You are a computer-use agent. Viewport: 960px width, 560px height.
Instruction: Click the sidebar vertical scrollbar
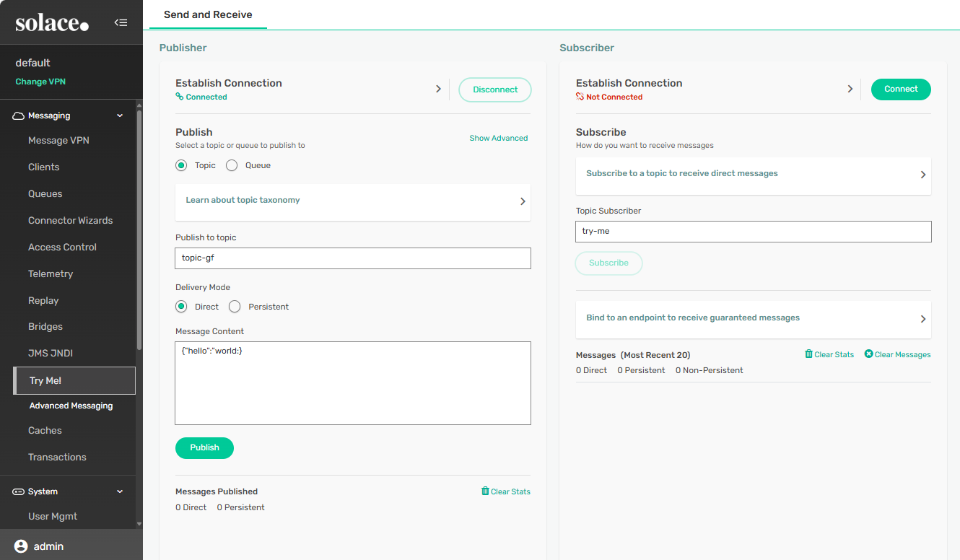tap(139, 231)
